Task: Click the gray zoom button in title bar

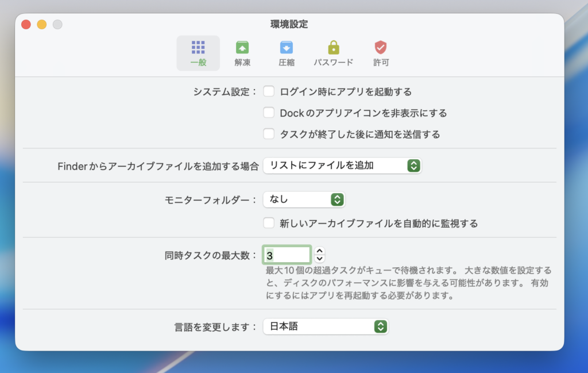Action: click(57, 24)
